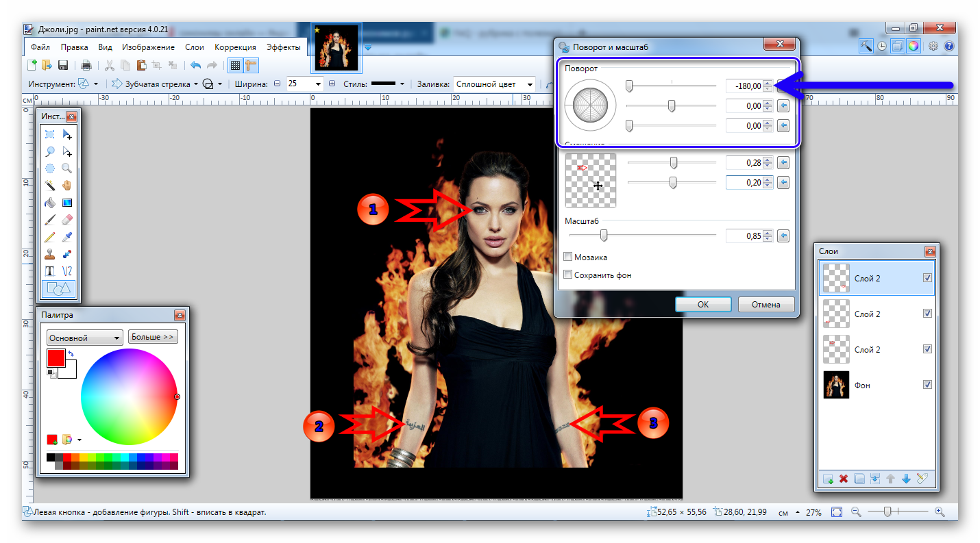Choose the Clone Stamp tool
The height and width of the screenshot is (543, 980).
[x=50, y=254]
